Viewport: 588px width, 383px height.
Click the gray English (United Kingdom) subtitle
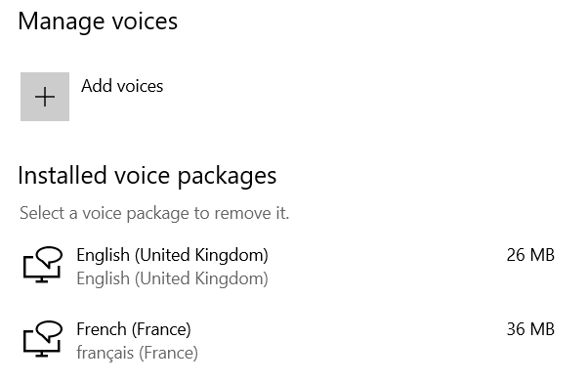pos(173,278)
